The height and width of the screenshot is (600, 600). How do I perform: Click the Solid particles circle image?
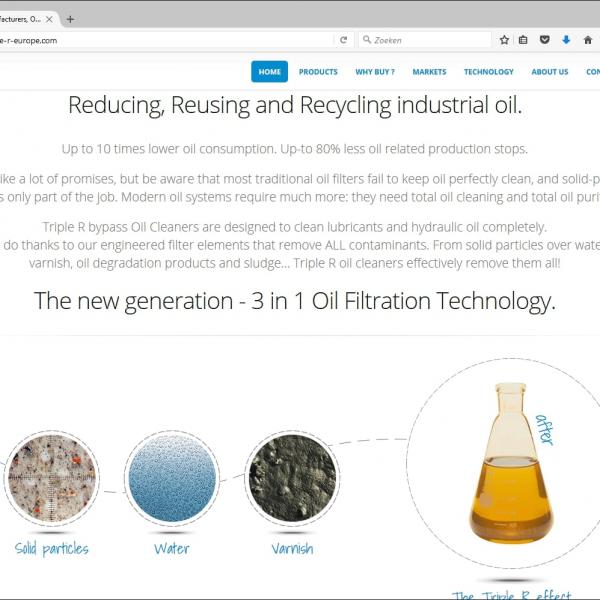pyautogui.click(x=52, y=478)
